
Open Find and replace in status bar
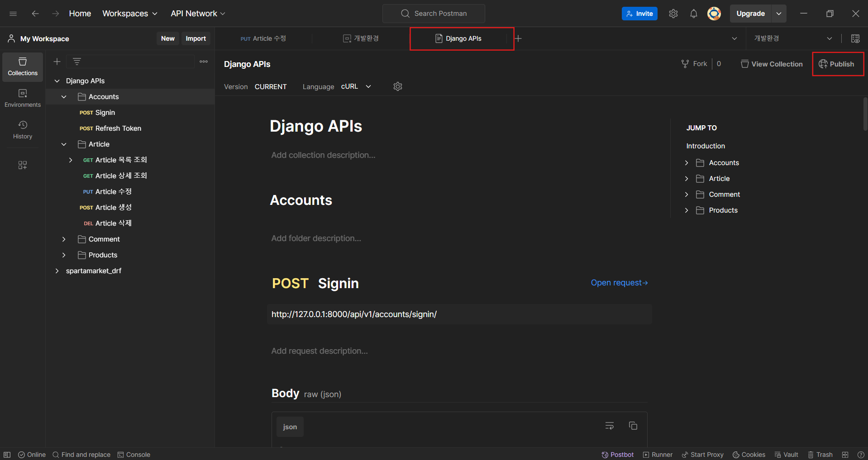pos(81,455)
